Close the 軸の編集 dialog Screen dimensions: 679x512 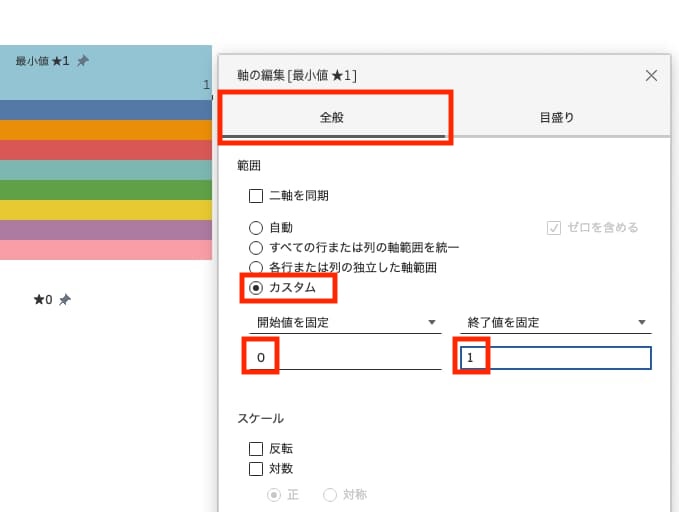tap(651, 75)
